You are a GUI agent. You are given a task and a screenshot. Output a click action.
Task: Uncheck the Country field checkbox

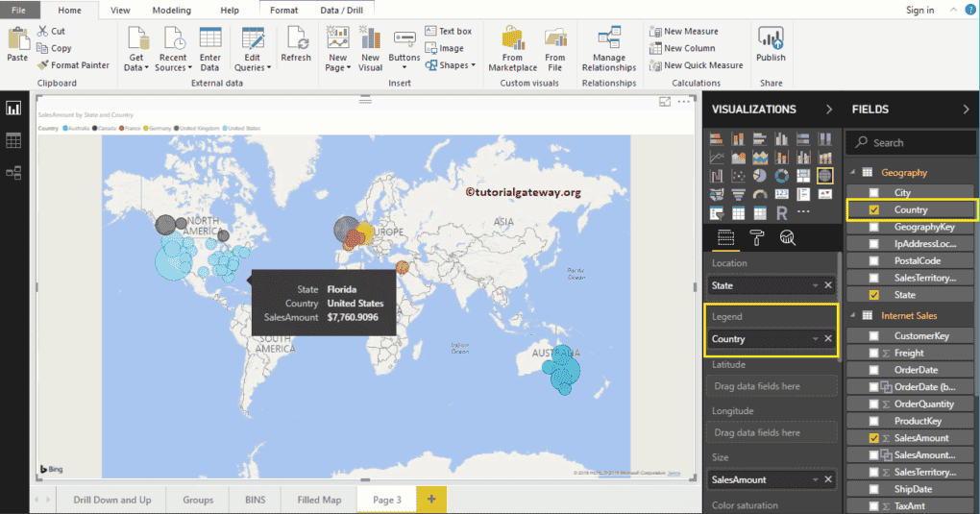(x=873, y=209)
